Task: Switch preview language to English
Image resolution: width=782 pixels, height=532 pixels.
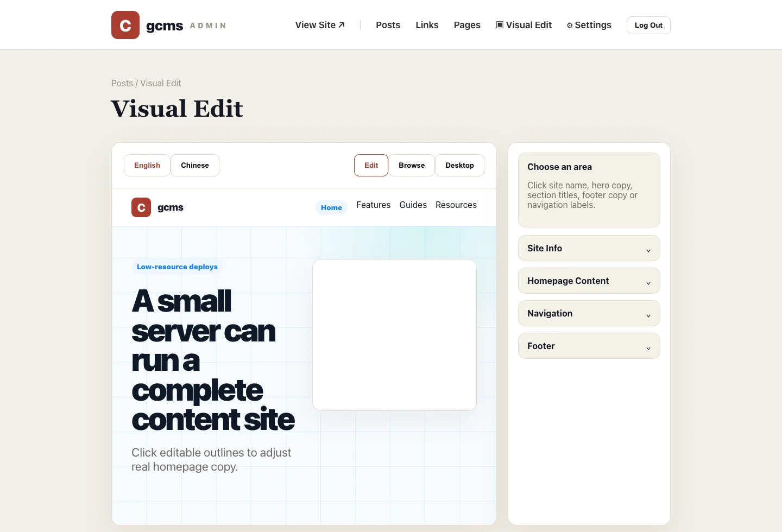Action: [147, 166]
